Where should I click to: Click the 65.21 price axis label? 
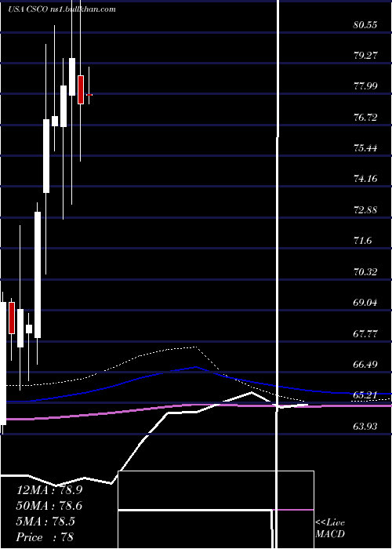pyautogui.click(x=365, y=395)
